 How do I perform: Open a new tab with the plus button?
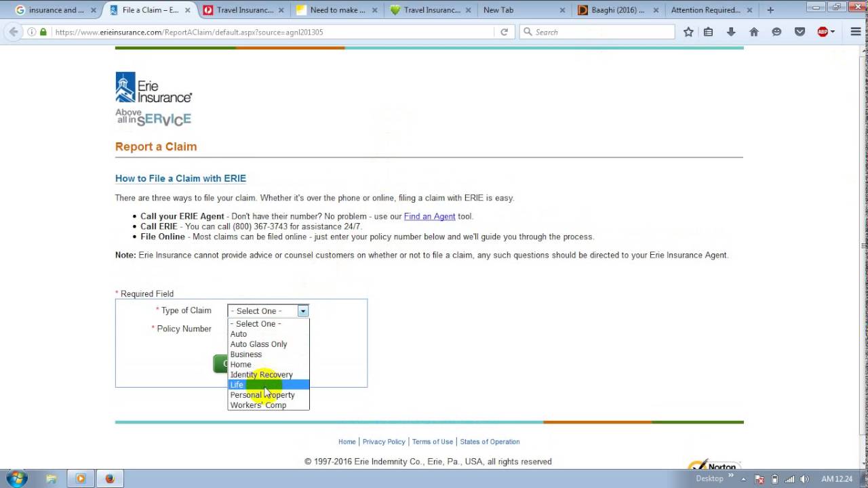click(x=770, y=10)
